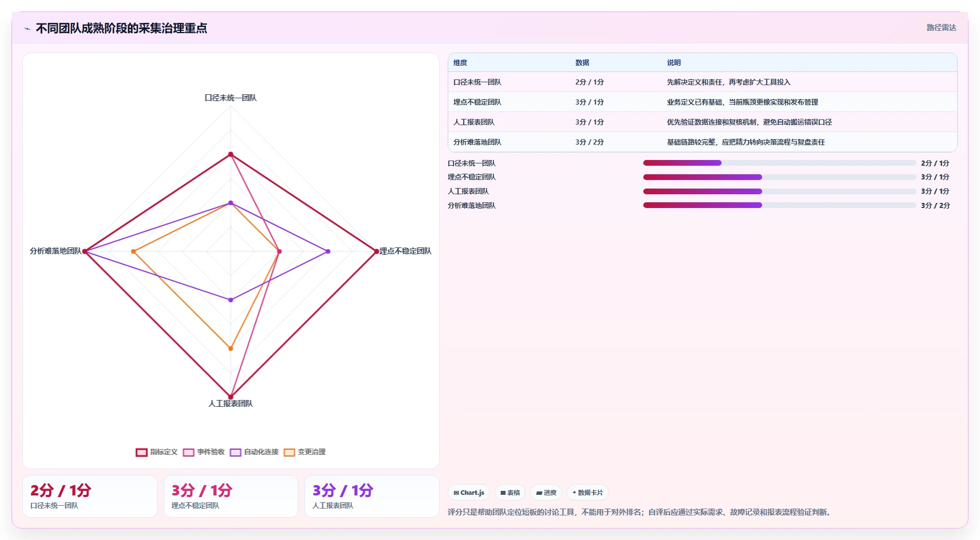Click the 2分 / 1分 value beside the progress bar

(x=935, y=163)
